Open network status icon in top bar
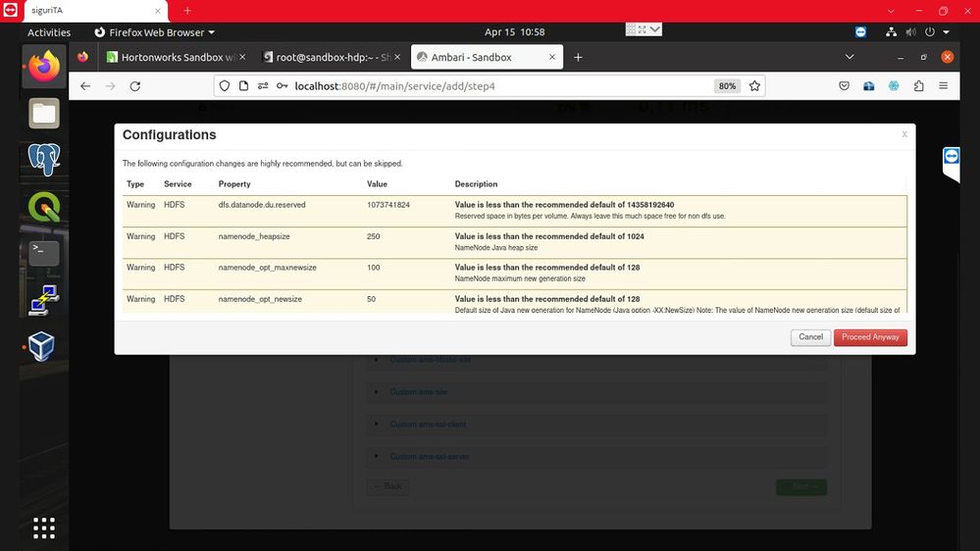 (892, 31)
